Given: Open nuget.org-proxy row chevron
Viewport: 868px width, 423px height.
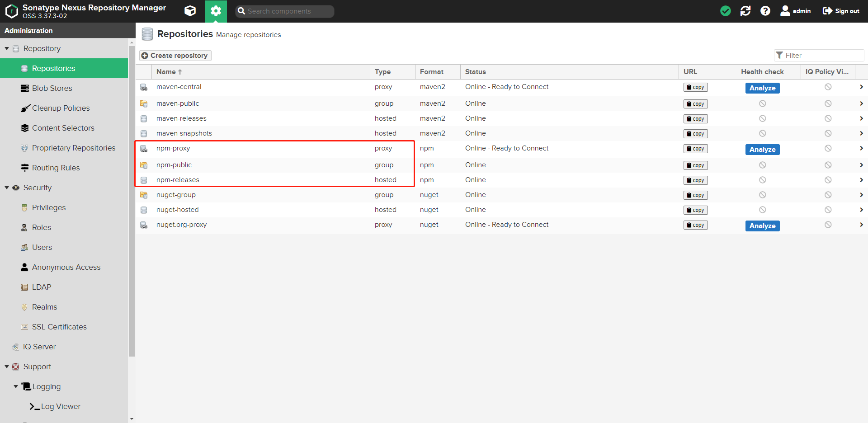Looking at the screenshot, I should (x=861, y=225).
